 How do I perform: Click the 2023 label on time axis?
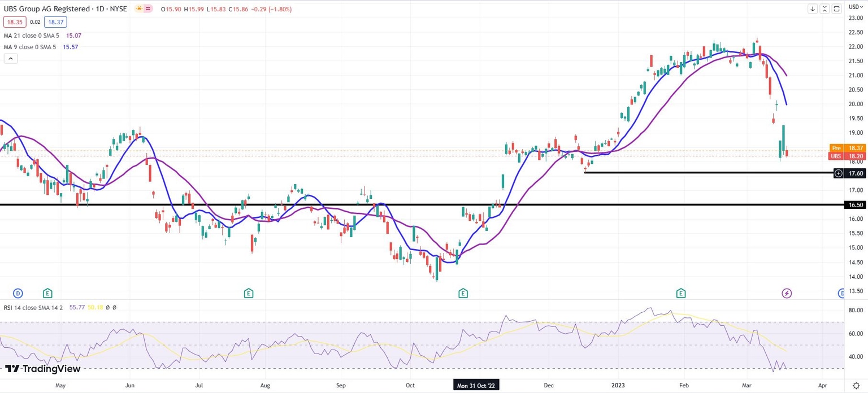(x=618, y=385)
